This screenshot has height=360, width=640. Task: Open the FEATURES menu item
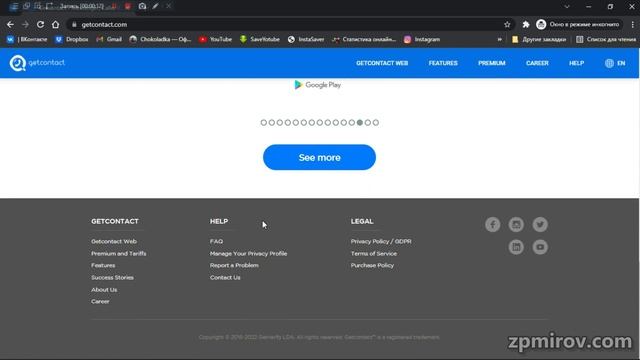(443, 63)
